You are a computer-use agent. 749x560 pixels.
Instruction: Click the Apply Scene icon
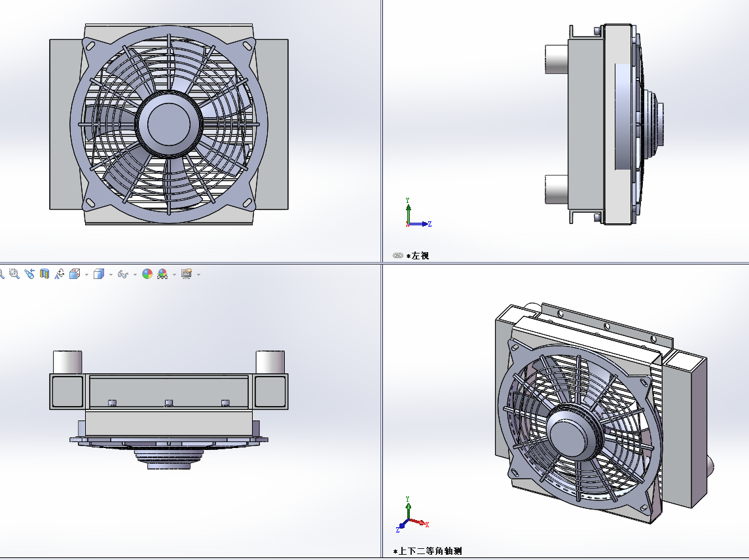click(162, 274)
